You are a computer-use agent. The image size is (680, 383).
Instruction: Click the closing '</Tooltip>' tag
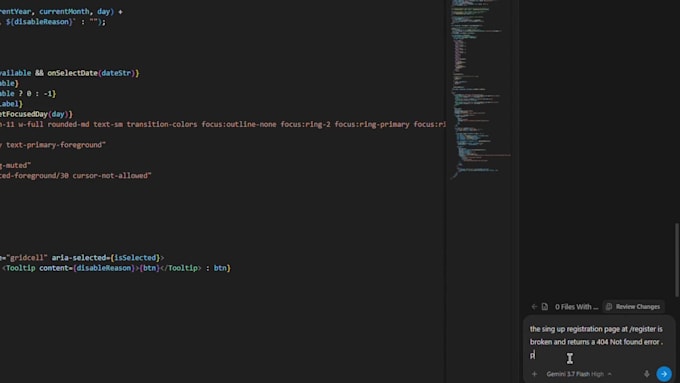(x=180, y=268)
